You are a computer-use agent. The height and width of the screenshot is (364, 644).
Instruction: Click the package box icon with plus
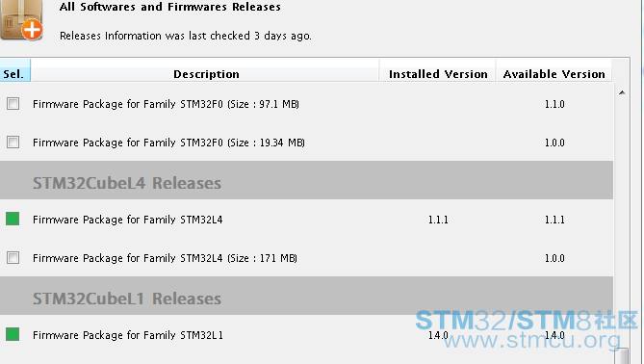[x=21, y=20]
